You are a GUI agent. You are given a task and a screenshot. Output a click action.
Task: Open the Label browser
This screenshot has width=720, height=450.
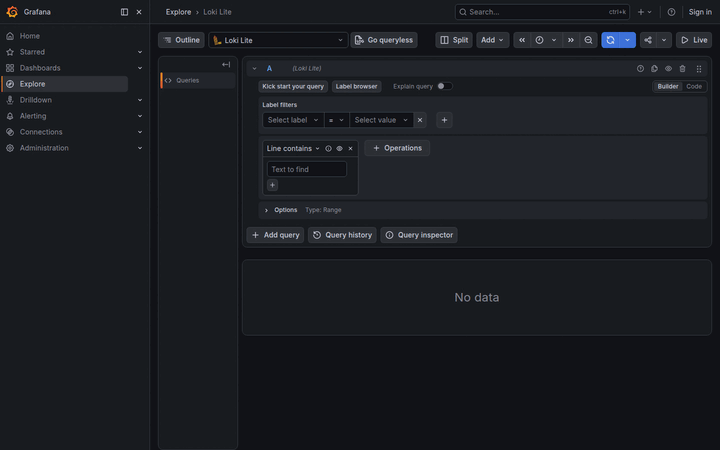(x=356, y=86)
